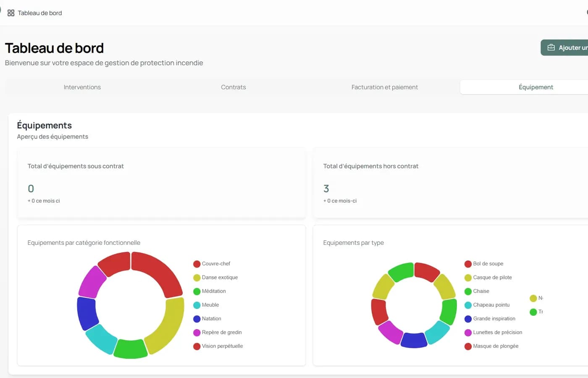
Task: Click the Tableau de bord breadcrumb text
Action: [x=40, y=13]
